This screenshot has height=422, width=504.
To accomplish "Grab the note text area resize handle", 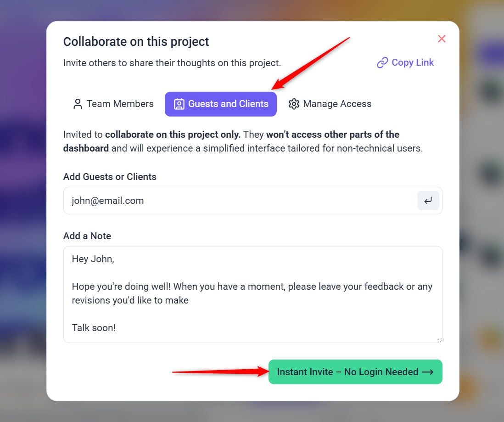I will [440, 340].
